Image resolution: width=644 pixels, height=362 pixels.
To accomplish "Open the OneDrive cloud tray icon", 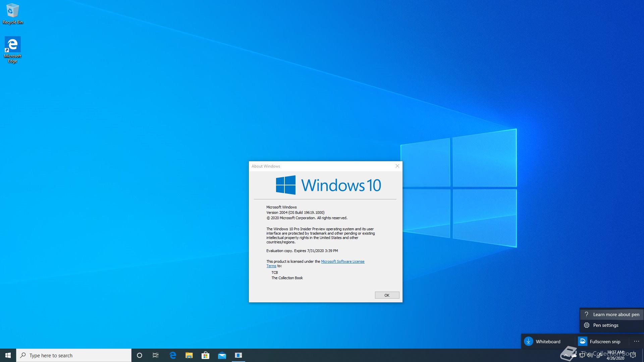I will tap(574, 355).
